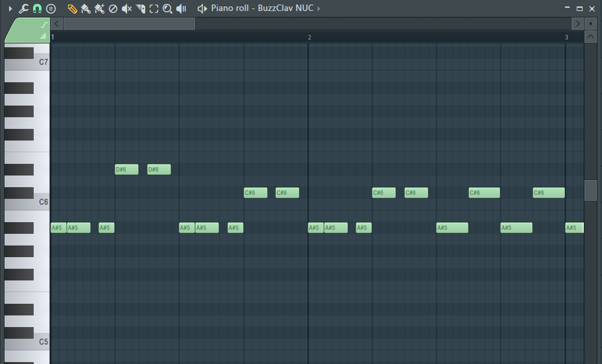
Task: Toggle the Portamento triangle in the green corner
Action: (43, 36)
